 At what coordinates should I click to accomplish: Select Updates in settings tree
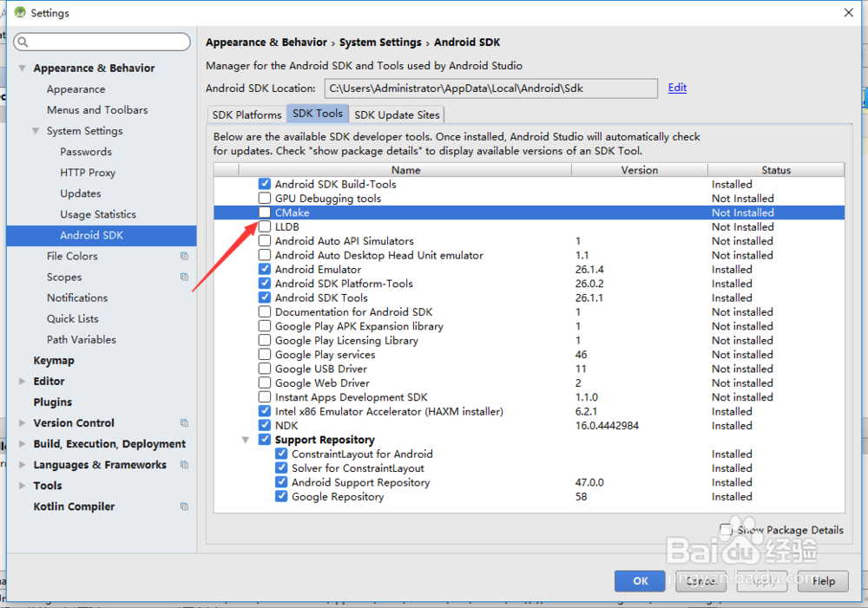click(x=80, y=193)
